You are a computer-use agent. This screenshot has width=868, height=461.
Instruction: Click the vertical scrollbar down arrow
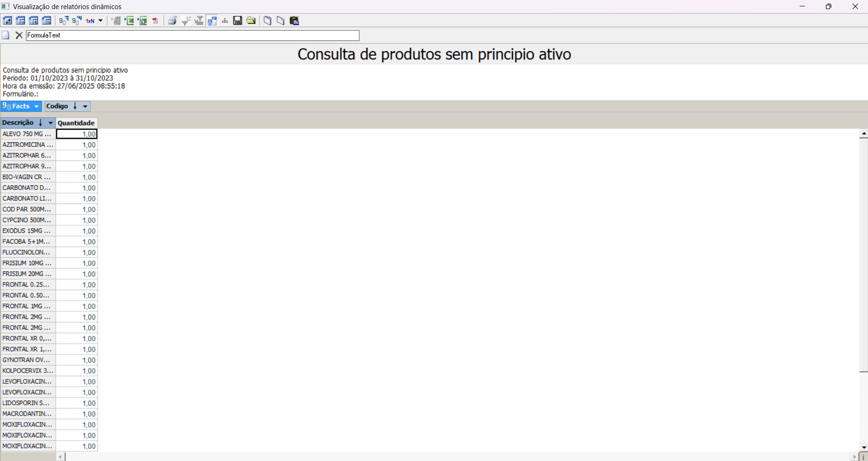click(x=864, y=447)
